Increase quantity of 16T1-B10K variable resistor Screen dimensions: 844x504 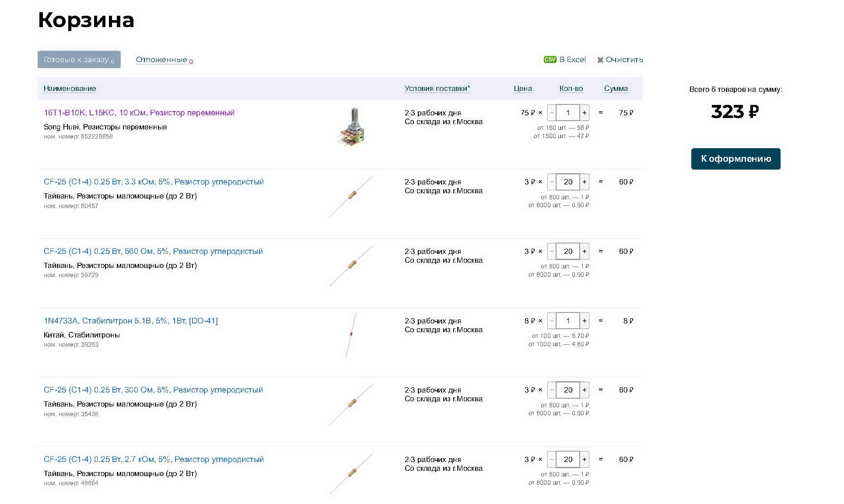584,113
